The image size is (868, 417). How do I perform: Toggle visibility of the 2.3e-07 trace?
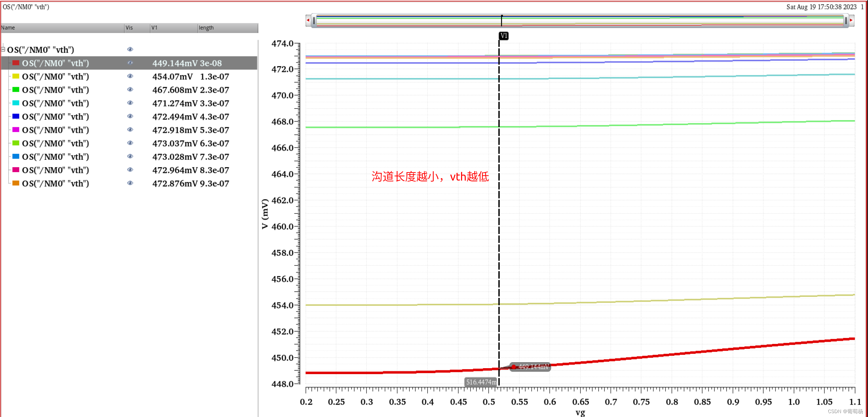130,90
